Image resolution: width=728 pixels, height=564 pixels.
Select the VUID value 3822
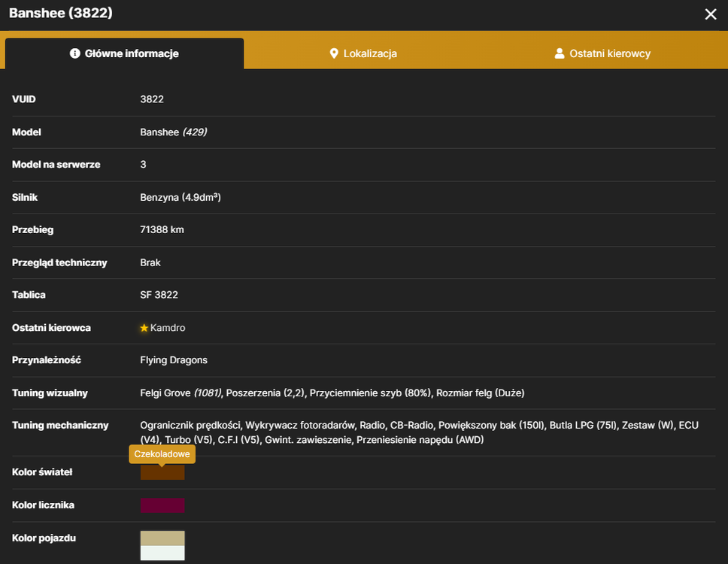pos(152,99)
